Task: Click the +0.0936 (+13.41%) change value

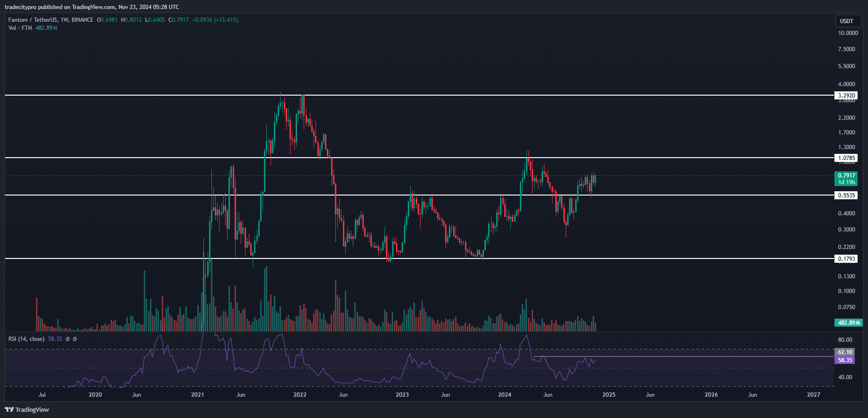Action: [215, 20]
